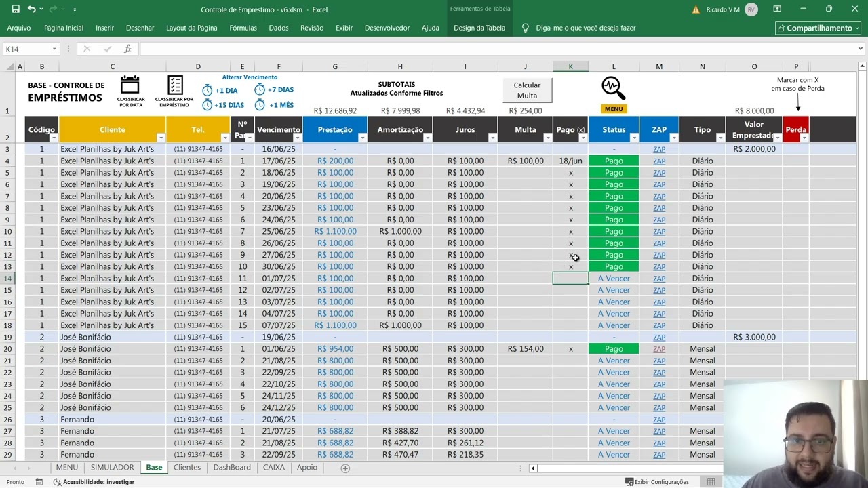Click the macro recording status bar icon
Screen dimensions: 868x488
[x=39, y=482]
